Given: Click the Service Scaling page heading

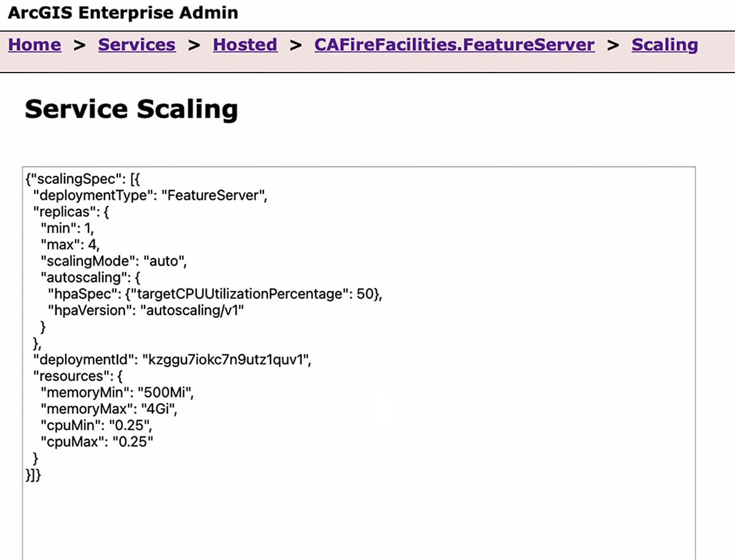Looking at the screenshot, I should (x=131, y=109).
